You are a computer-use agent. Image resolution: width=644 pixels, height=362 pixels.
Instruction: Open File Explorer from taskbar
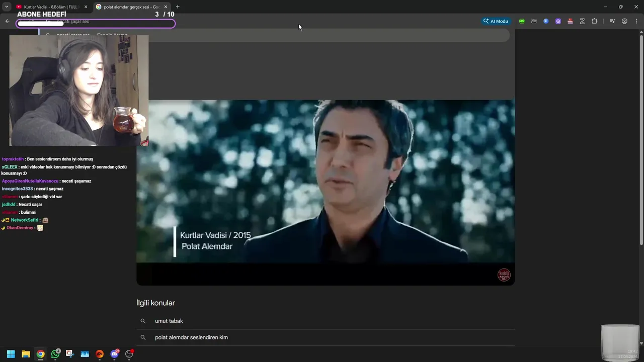point(26,354)
